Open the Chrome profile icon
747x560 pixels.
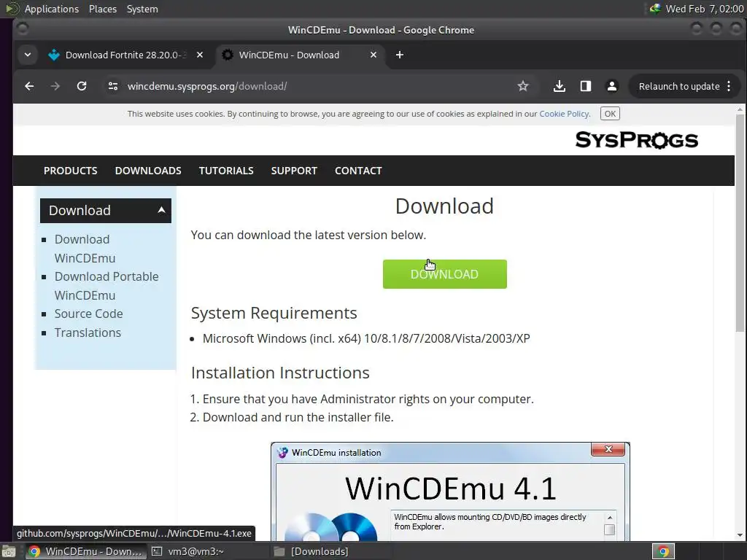[612, 86]
